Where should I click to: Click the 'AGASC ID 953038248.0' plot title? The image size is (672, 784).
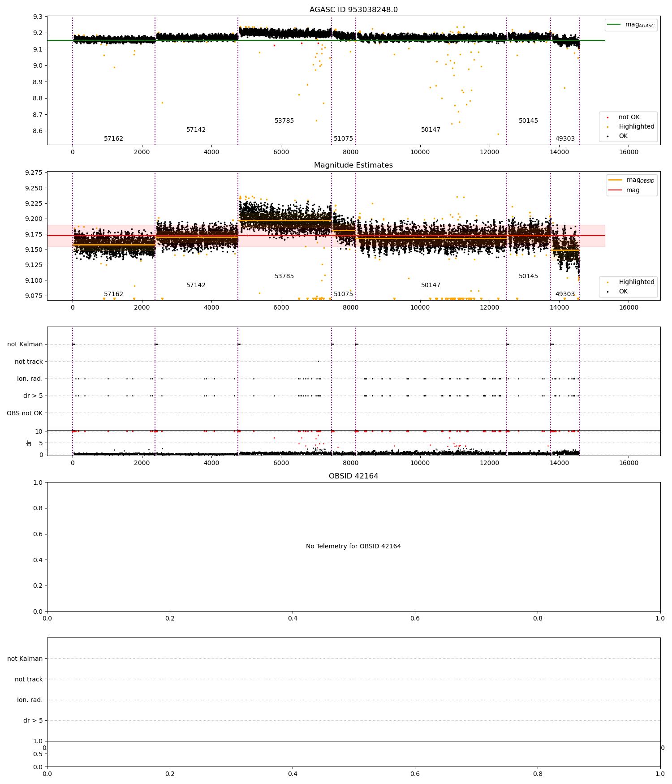(353, 10)
